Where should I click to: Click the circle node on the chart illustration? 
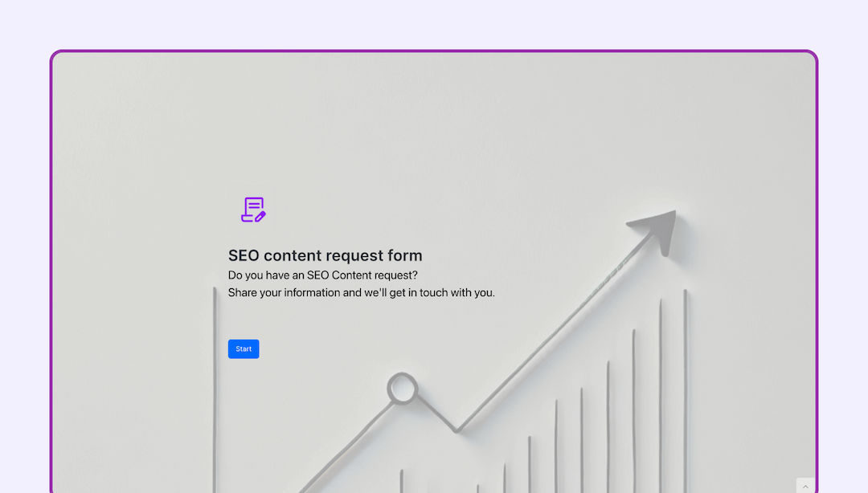click(x=402, y=388)
